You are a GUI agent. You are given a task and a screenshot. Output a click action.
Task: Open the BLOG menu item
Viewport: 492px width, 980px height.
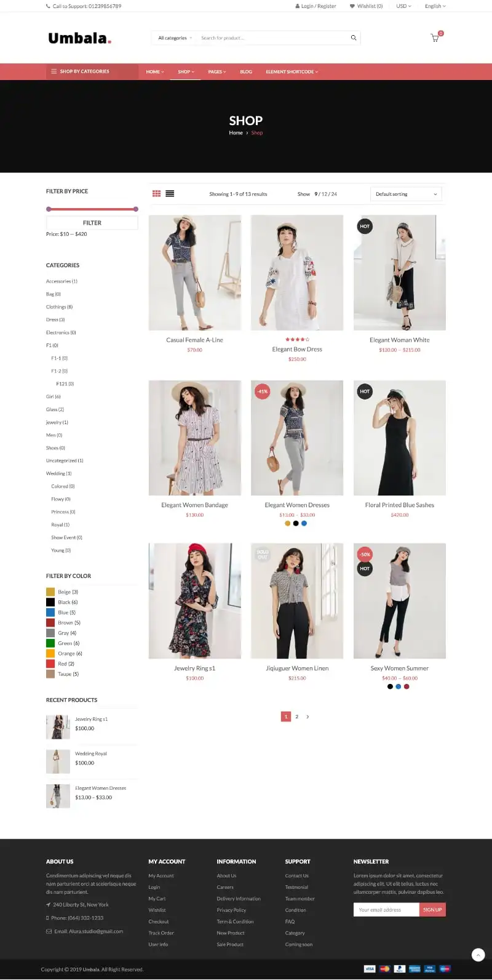(x=246, y=71)
